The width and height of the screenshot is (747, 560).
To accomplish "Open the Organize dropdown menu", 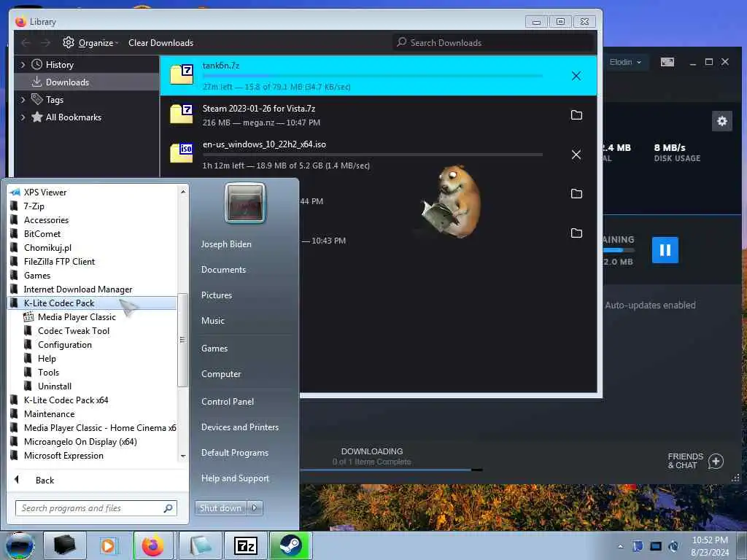I will [x=99, y=43].
